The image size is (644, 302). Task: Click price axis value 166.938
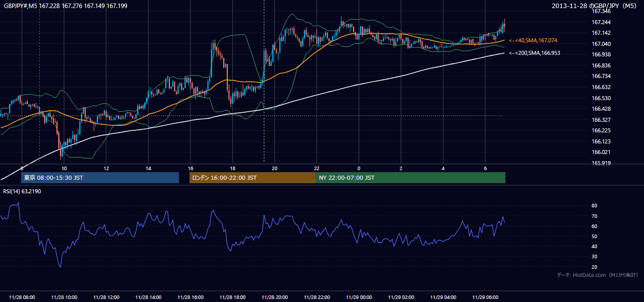(x=601, y=54)
